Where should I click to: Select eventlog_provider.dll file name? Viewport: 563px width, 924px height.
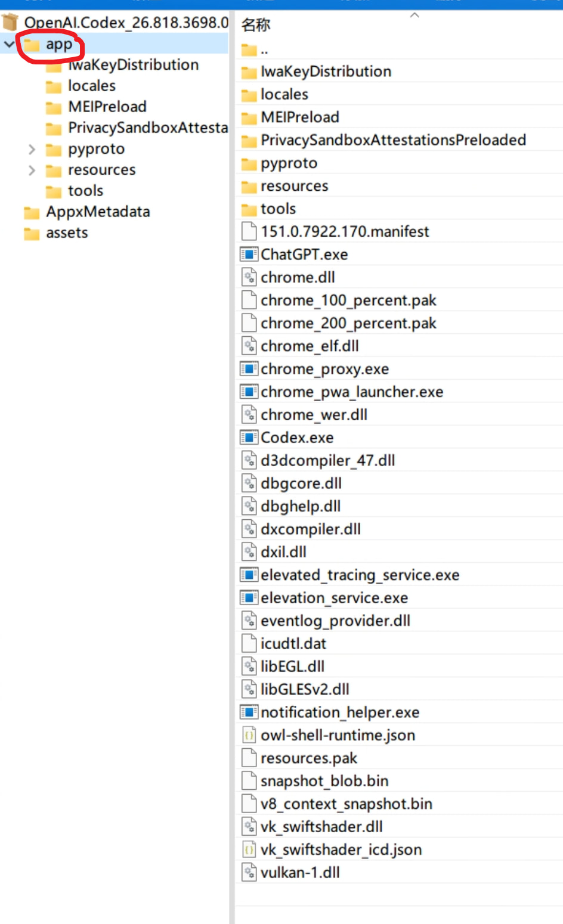[x=335, y=621]
